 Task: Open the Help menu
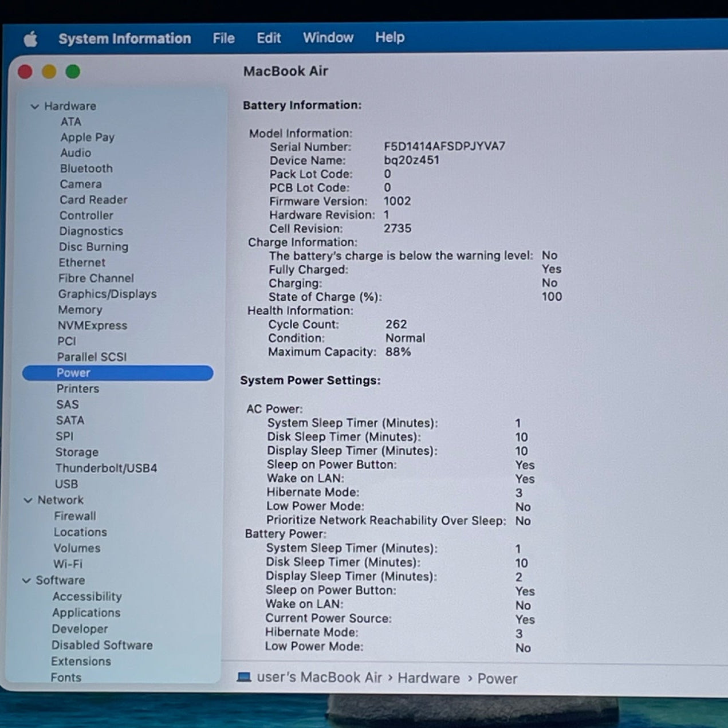click(389, 37)
